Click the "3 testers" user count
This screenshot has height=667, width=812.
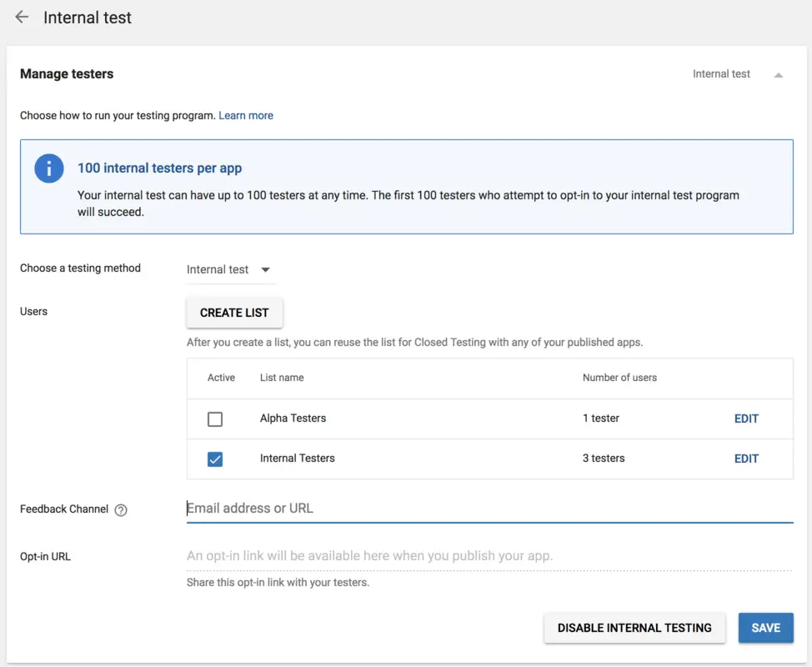click(x=604, y=459)
